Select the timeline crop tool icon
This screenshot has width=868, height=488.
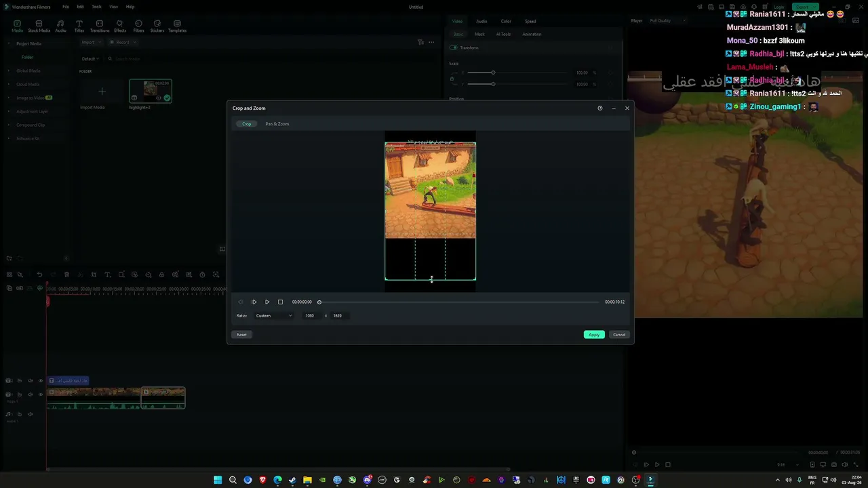pyautogui.click(x=94, y=274)
